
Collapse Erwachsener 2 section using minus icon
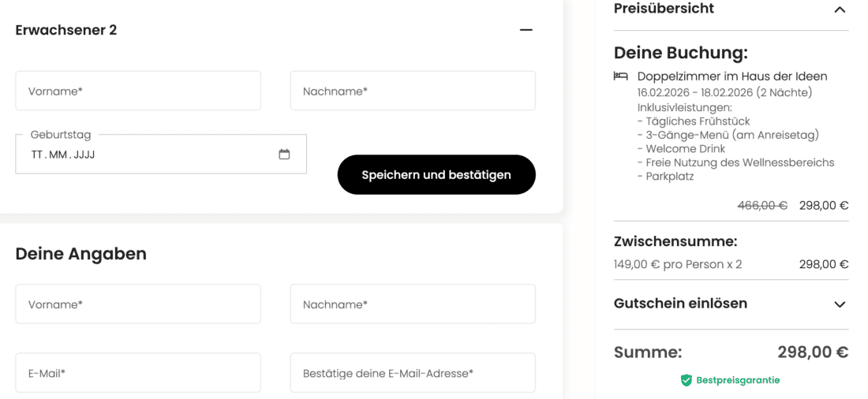[526, 30]
